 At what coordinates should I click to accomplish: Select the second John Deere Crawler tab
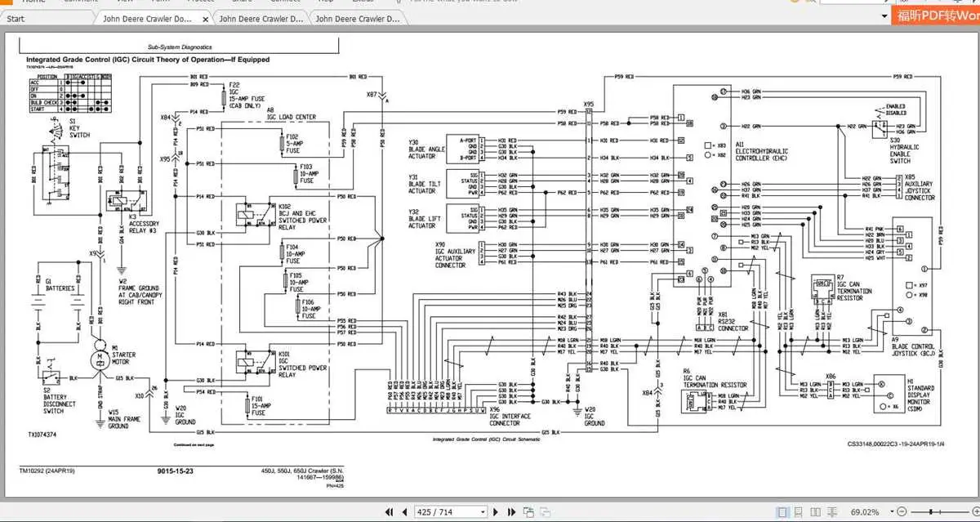pyautogui.click(x=260, y=18)
